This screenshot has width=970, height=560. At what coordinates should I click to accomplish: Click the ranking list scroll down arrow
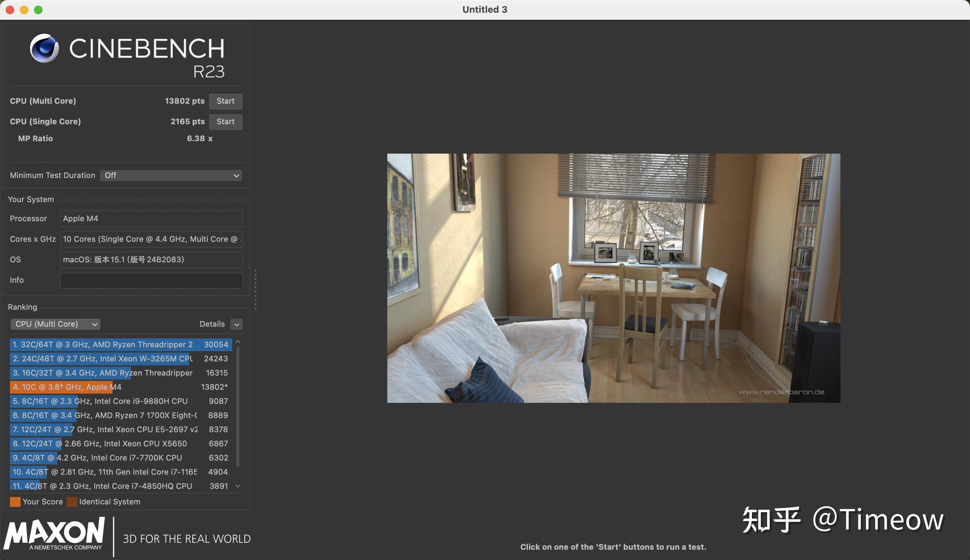(238, 486)
